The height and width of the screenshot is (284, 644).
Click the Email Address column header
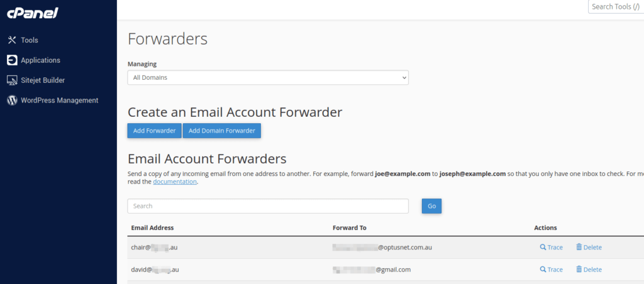pos(152,227)
